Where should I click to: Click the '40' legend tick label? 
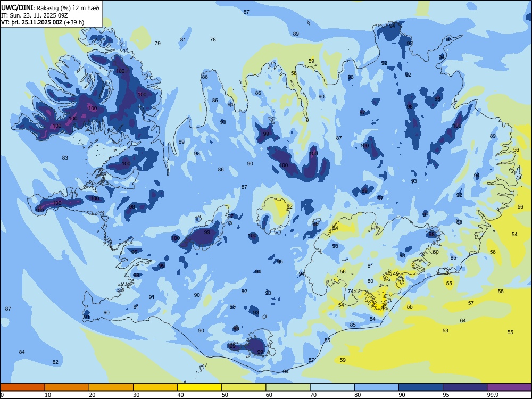pos(181,395)
